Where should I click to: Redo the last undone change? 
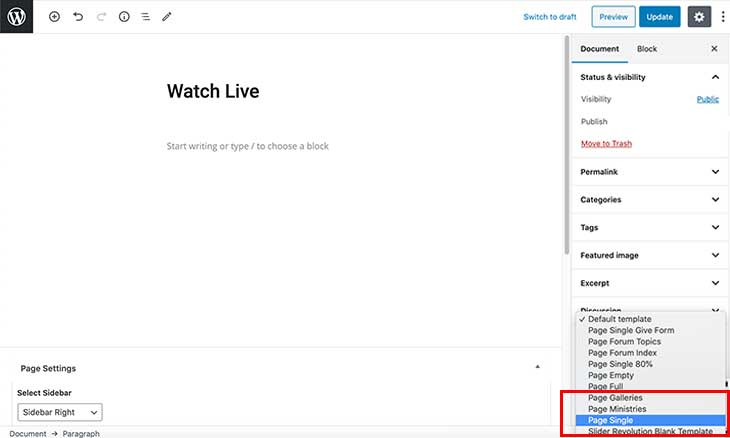[101, 17]
